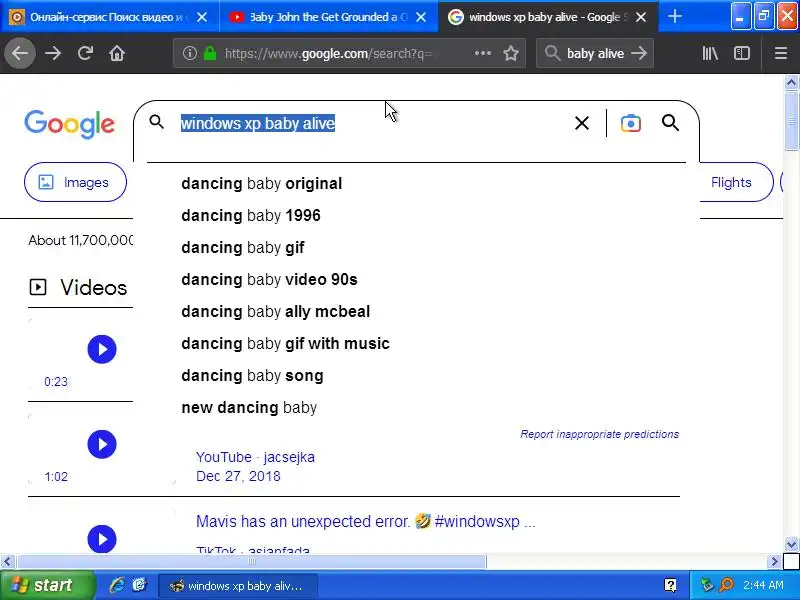Click the Videos section heading
The height and width of the screenshot is (600, 800).
pos(94,288)
